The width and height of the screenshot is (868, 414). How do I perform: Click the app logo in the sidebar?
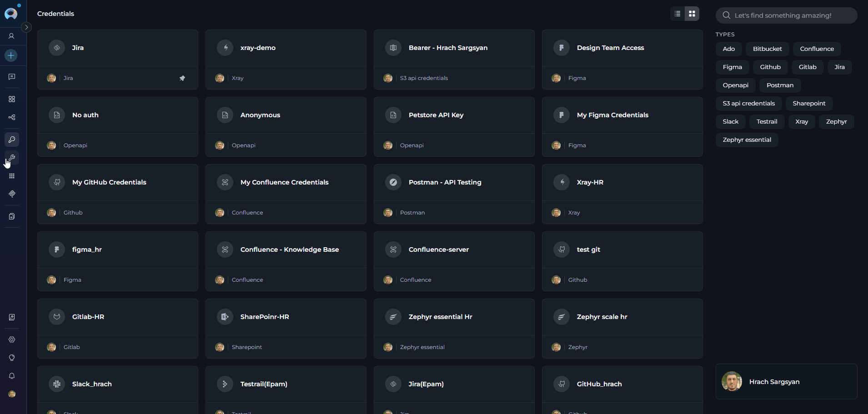coord(11,13)
